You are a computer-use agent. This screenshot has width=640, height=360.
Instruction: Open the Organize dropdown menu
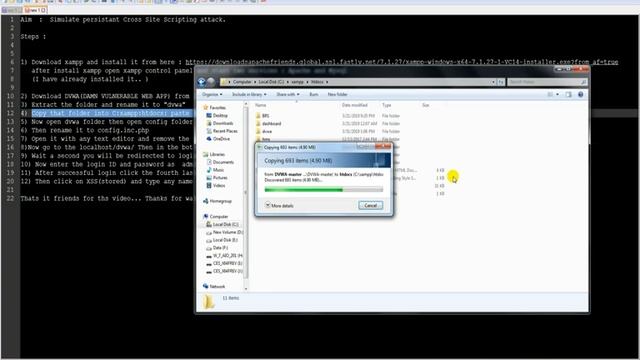click(212, 94)
